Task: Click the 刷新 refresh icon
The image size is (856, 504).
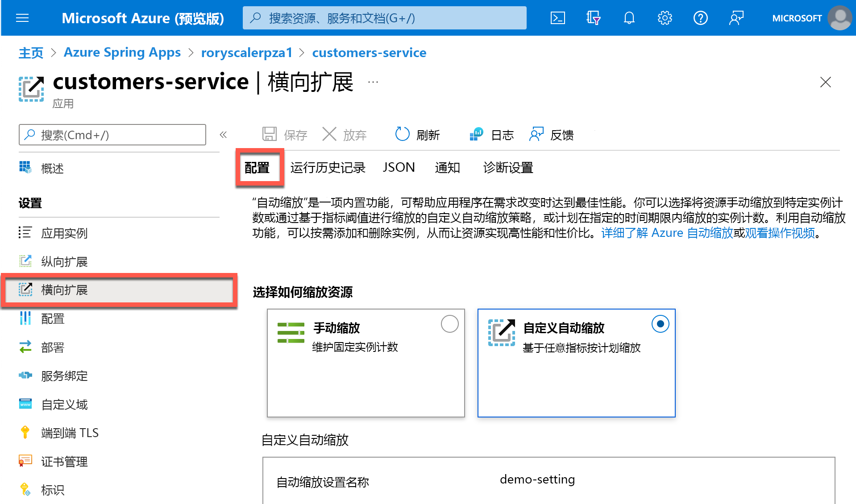Action: coord(403,134)
